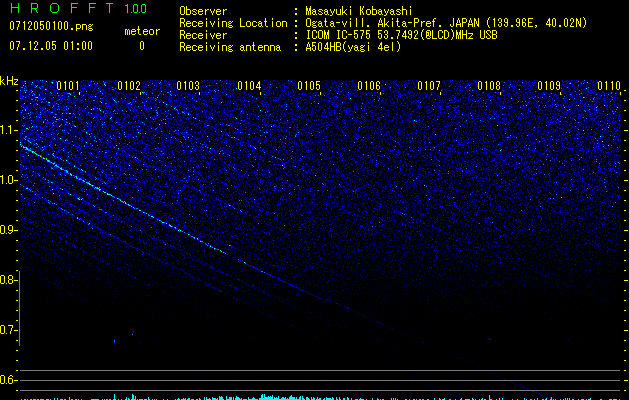Click the 0.7 frequency axis label
The image size is (629, 400).
8,330
